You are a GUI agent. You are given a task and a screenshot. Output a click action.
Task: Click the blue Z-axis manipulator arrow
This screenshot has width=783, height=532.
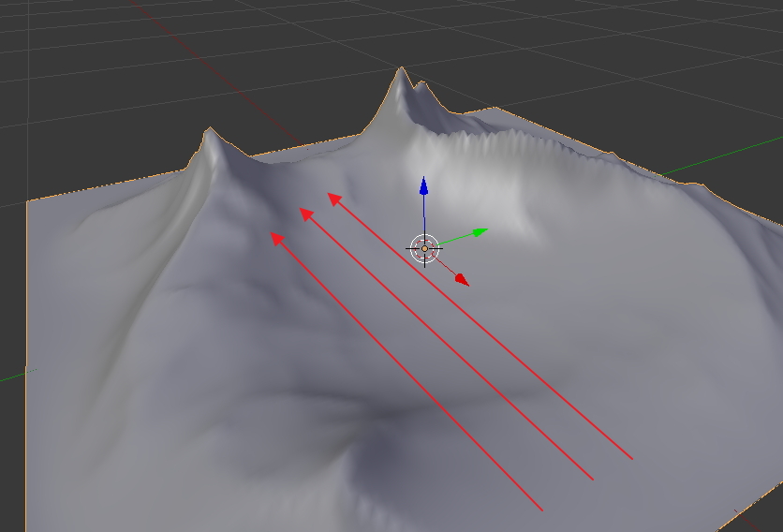424,185
